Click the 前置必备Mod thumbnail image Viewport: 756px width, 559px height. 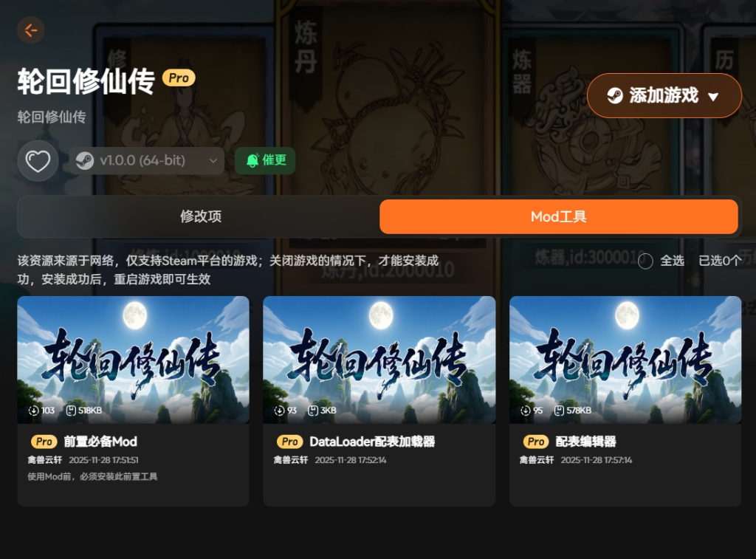click(x=133, y=360)
